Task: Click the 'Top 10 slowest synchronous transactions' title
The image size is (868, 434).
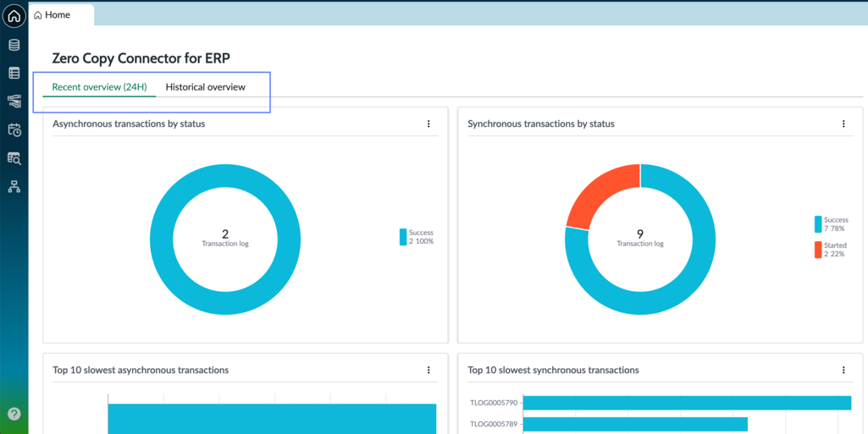Action: click(553, 370)
